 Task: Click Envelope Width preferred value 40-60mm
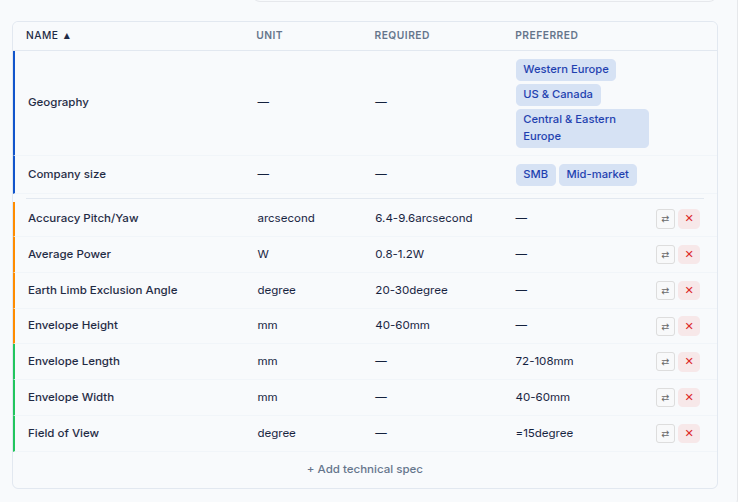(543, 397)
